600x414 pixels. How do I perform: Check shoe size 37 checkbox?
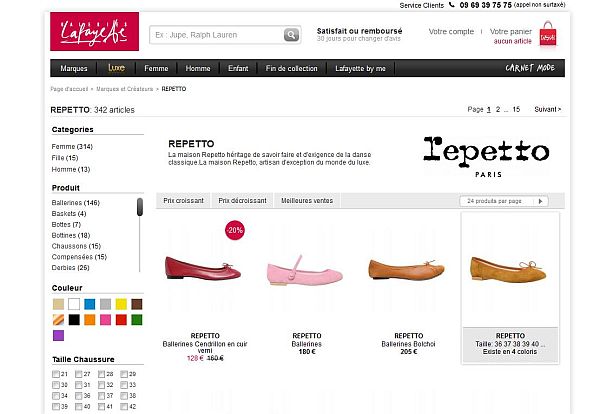101,396
